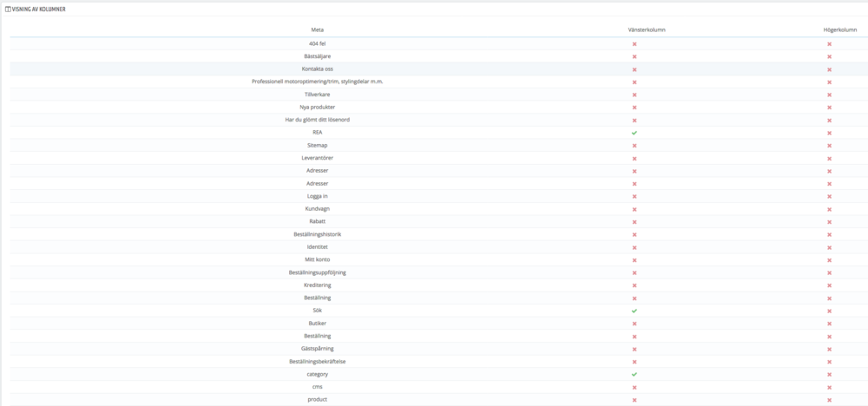Enable left column for Leverantörer
The width and height of the screenshot is (868, 406).
635,159
